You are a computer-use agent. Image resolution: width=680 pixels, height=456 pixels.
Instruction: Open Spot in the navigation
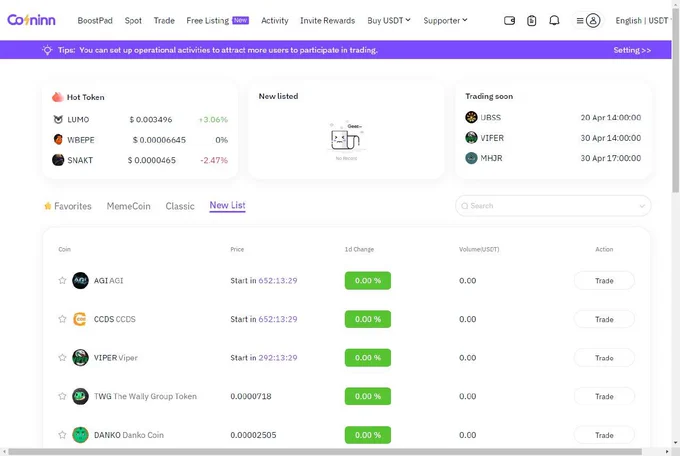pyautogui.click(x=133, y=20)
